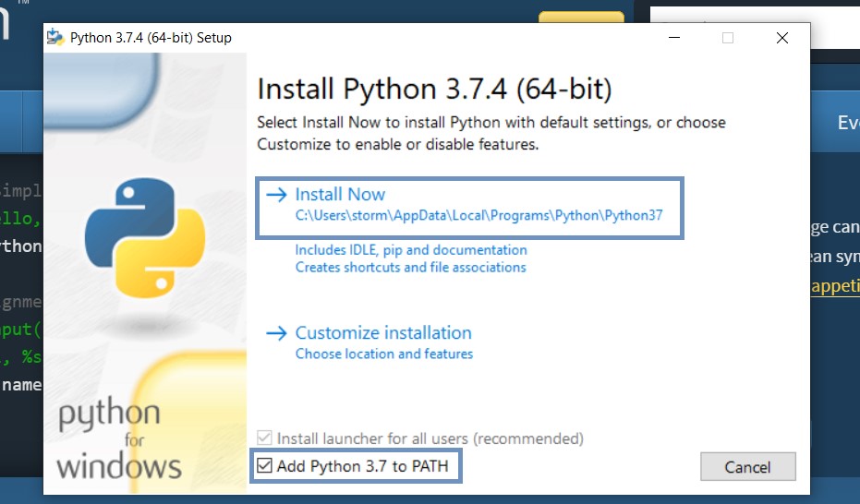
Task: Click the Customize installation arrow icon
Action: tap(277, 332)
